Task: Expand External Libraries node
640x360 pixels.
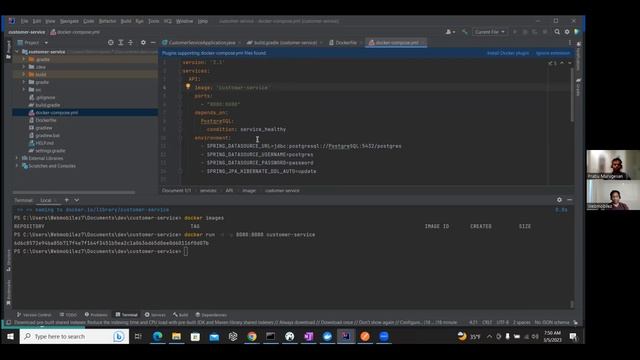Action: (17, 158)
